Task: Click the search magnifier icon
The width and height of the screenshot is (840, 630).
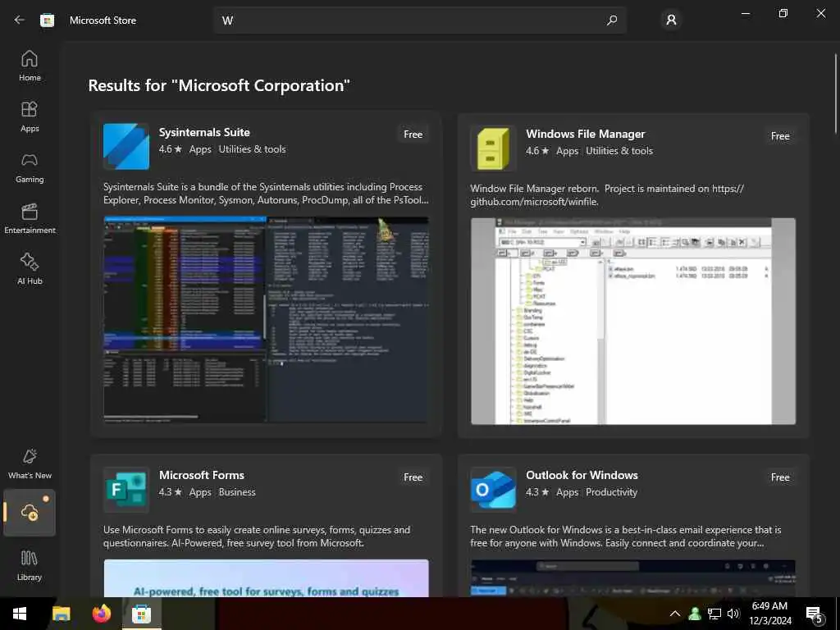Action: point(612,21)
